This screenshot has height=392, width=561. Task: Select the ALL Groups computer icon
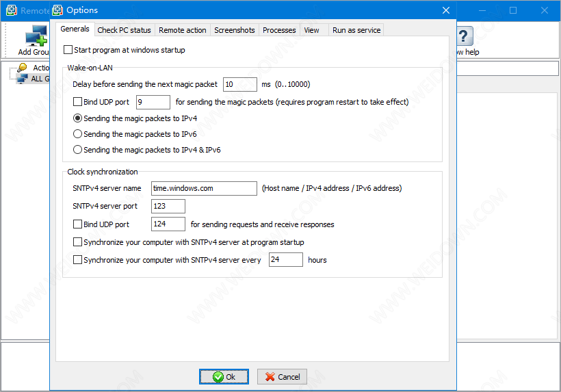pyautogui.click(x=22, y=79)
